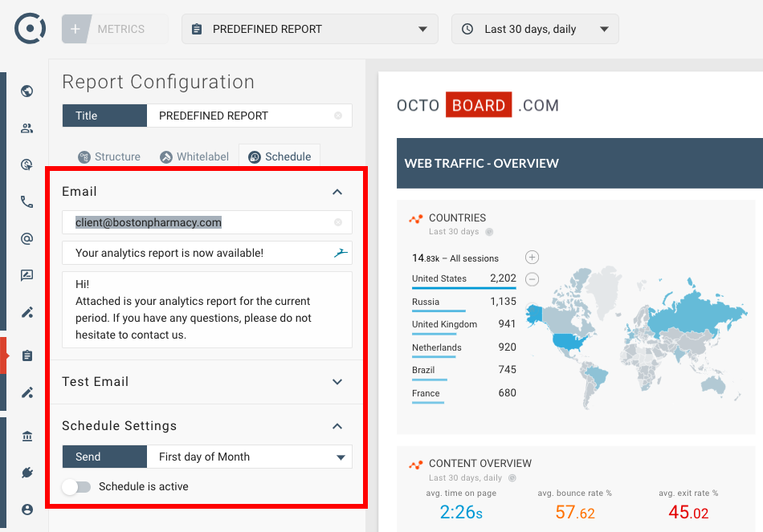Image resolution: width=763 pixels, height=532 pixels.
Task: Click the WEB TRAFFIC - OVERVIEW header
Action: (580, 164)
